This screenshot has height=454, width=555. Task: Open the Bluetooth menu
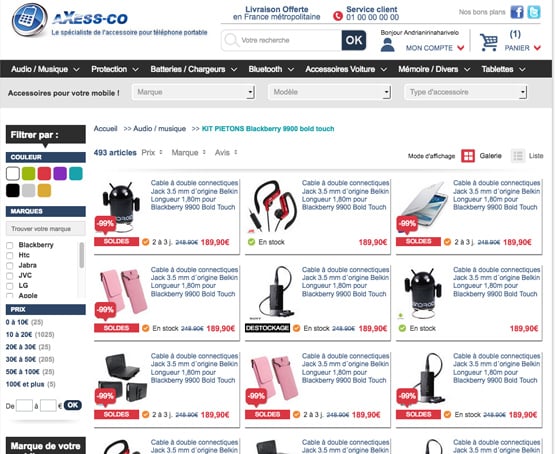(x=271, y=69)
